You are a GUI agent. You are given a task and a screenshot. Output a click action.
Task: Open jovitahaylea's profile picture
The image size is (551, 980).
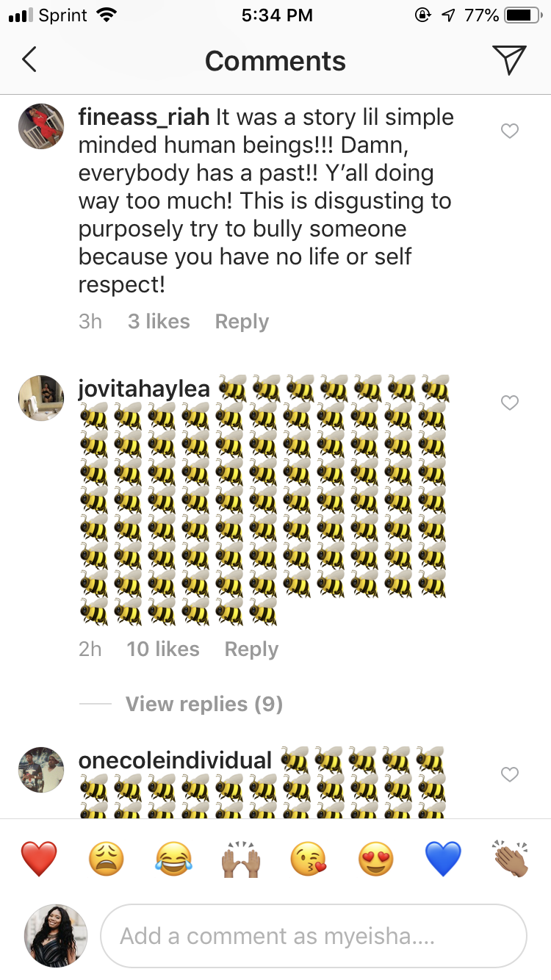[x=41, y=398]
